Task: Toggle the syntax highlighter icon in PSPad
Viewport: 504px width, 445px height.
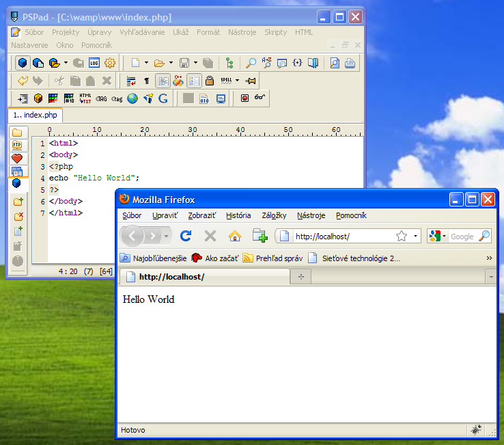Action: [x=163, y=81]
